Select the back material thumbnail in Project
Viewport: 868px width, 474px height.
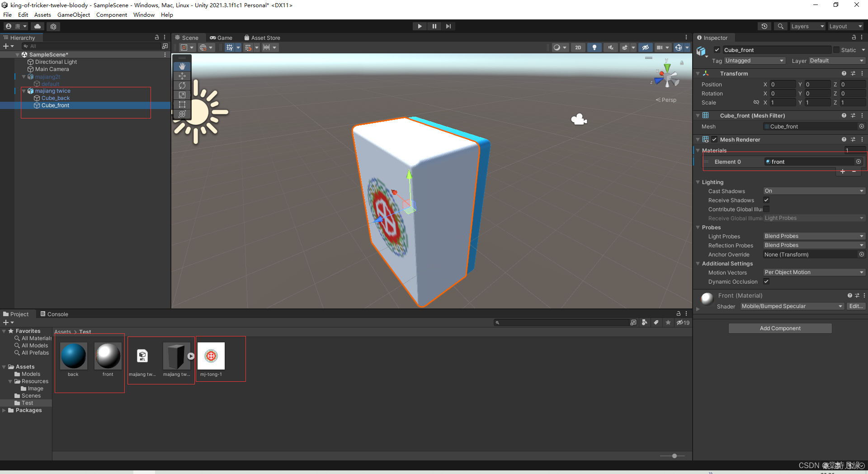tap(73, 357)
